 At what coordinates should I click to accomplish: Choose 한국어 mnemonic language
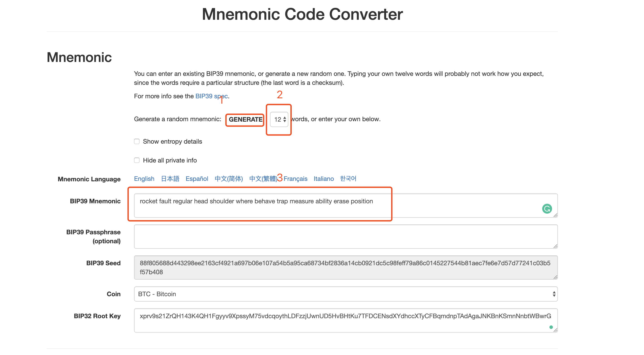pyautogui.click(x=348, y=179)
